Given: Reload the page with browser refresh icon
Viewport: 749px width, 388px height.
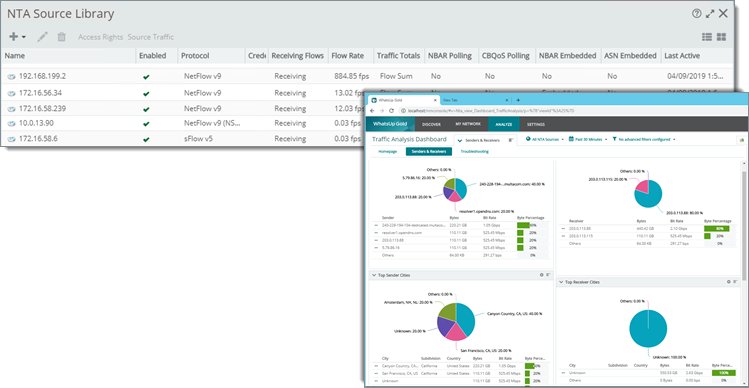Looking at the screenshot, I should point(391,110).
